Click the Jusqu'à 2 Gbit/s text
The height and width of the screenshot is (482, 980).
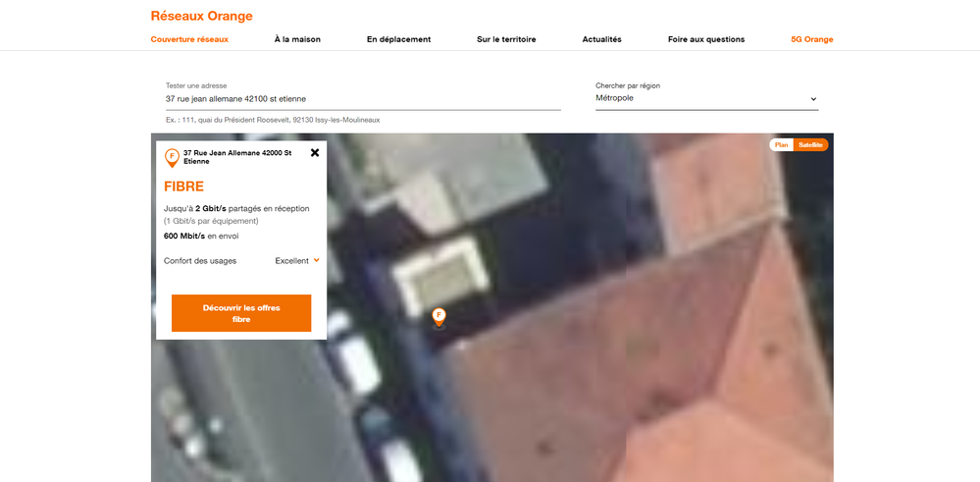236,209
